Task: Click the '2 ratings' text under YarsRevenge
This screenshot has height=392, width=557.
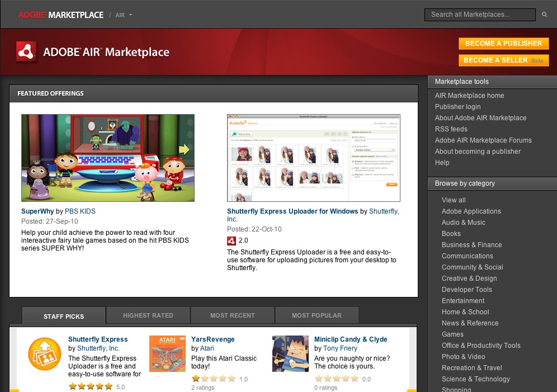Action: click(202, 388)
